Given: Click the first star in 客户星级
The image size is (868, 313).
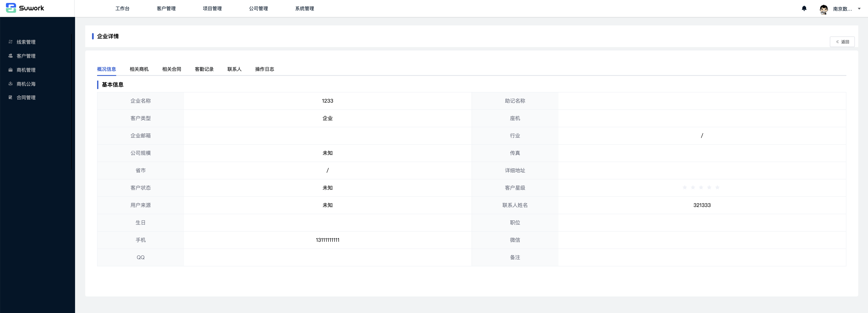Looking at the screenshot, I should pos(685,187).
